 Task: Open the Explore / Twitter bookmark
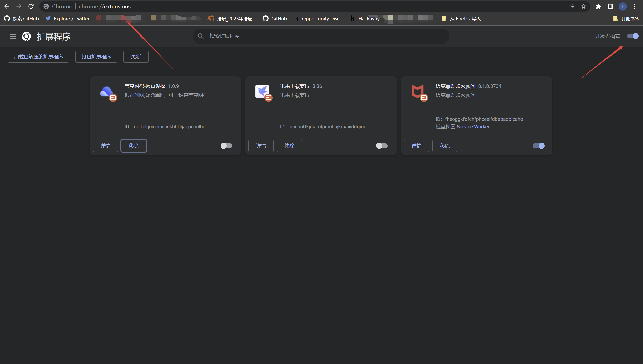[67, 19]
